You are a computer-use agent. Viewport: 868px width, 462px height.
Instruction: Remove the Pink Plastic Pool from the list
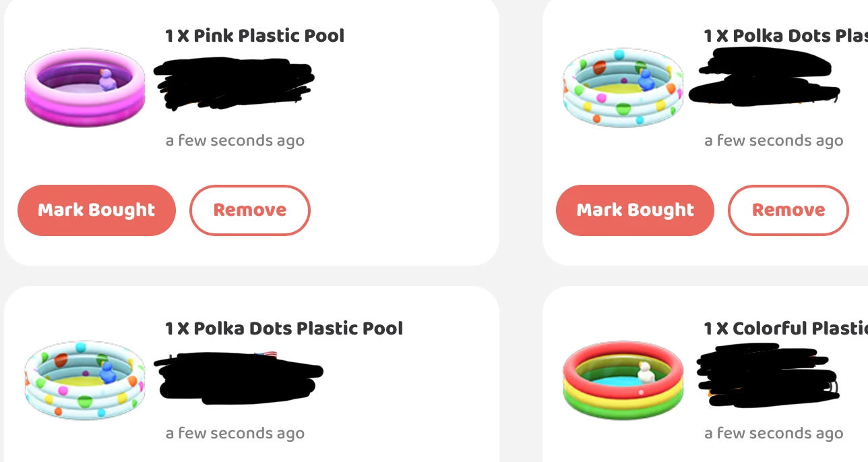(249, 210)
